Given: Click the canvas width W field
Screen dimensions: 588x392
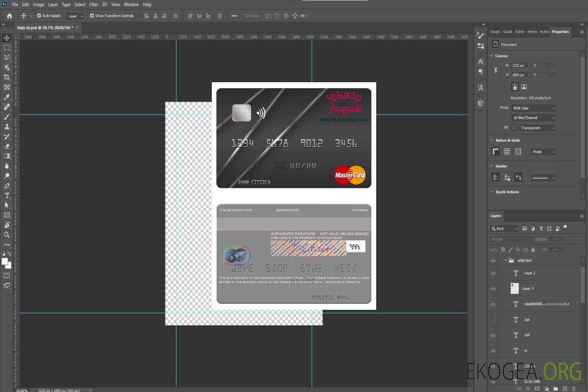Looking at the screenshot, I should (520, 65).
